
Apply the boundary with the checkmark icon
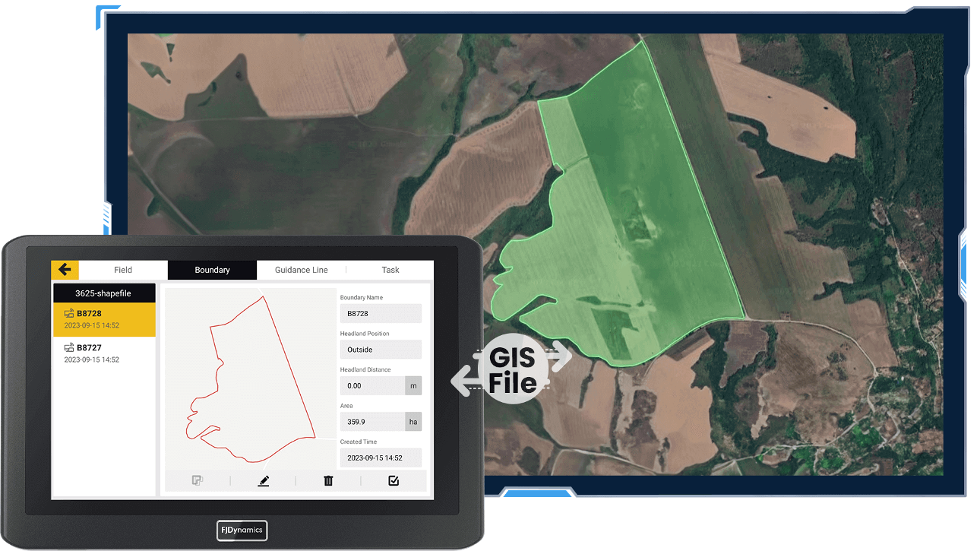tap(393, 480)
